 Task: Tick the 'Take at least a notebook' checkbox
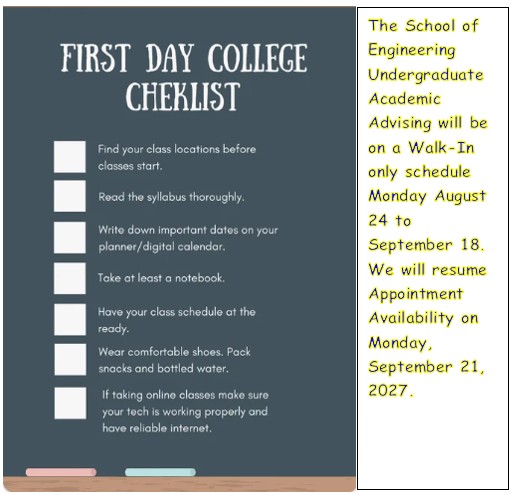tap(70, 278)
